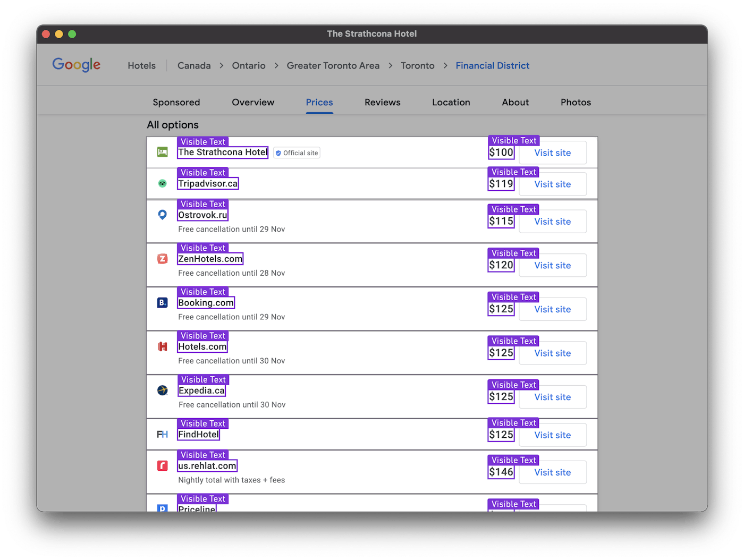Navigate to Canada breadcrumb
The height and width of the screenshot is (560, 744).
click(x=194, y=65)
